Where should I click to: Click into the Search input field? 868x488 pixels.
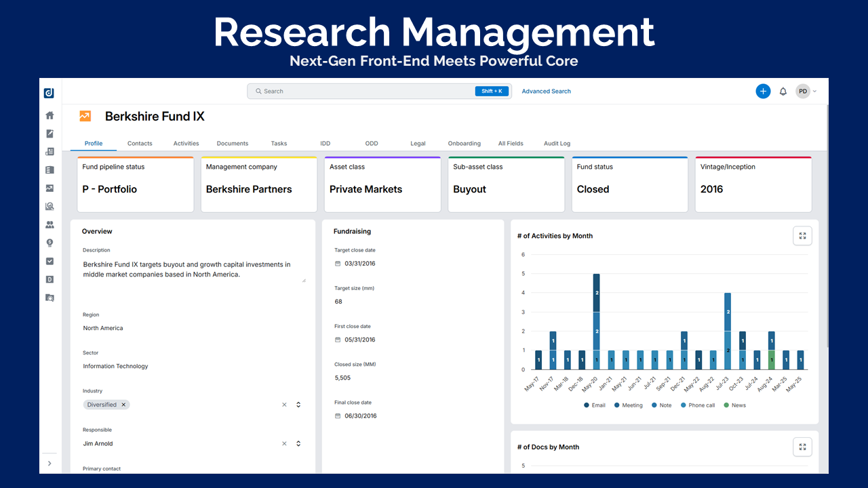click(366, 91)
